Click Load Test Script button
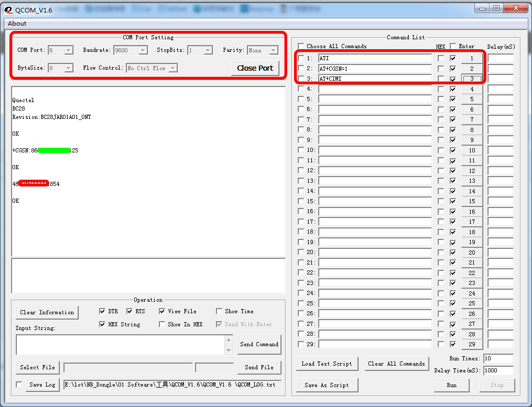 (x=327, y=364)
